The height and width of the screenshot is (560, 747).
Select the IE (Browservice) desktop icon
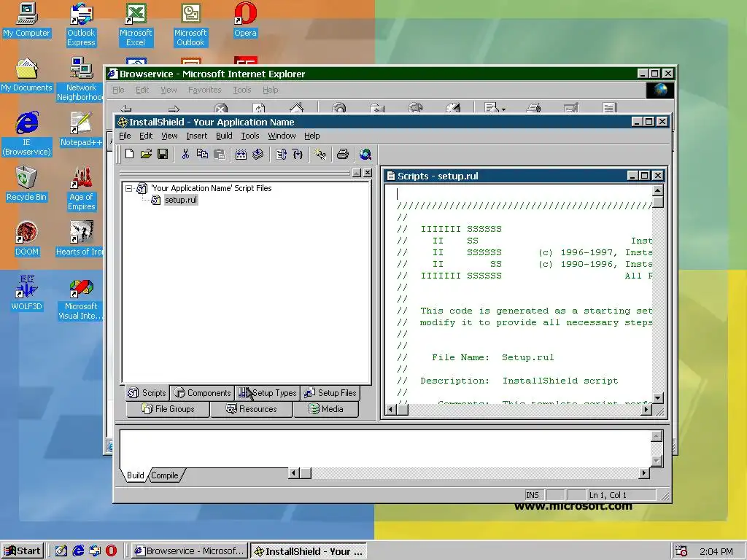pyautogui.click(x=27, y=134)
